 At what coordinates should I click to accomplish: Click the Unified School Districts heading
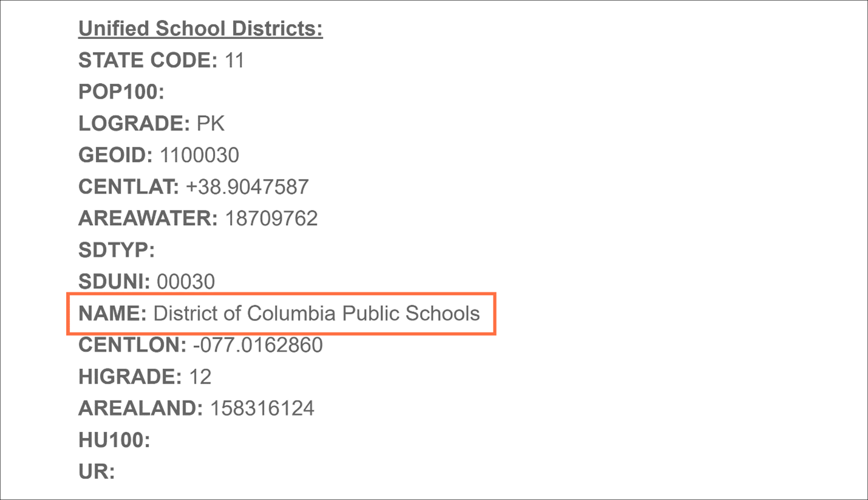click(200, 29)
